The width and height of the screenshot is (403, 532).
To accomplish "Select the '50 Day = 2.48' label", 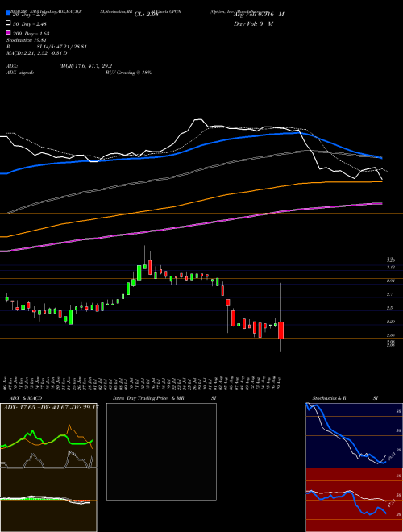I will click(30, 23).
